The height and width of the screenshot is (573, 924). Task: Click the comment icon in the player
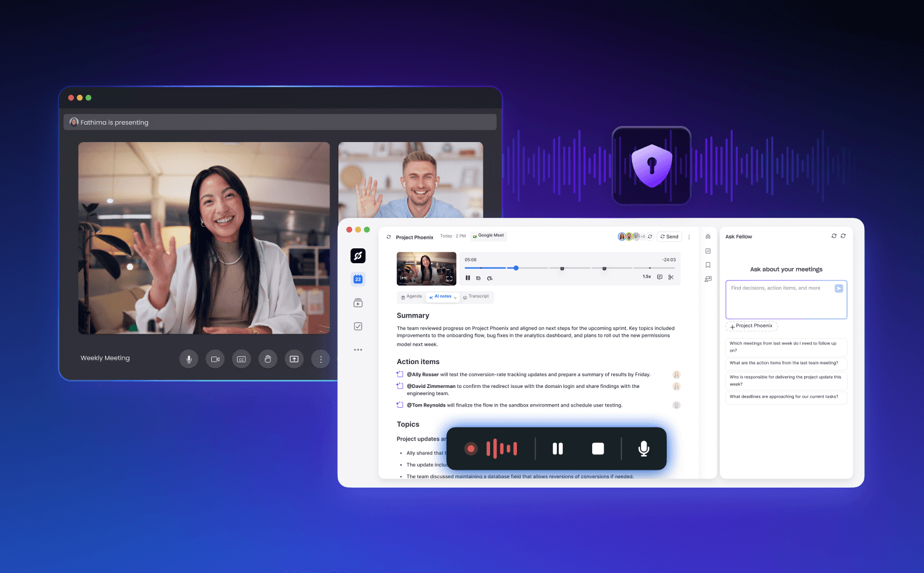pos(660,278)
